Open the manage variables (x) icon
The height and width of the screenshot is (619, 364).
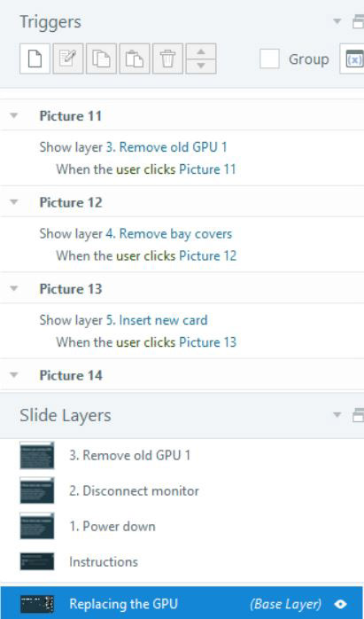(x=353, y=59)
